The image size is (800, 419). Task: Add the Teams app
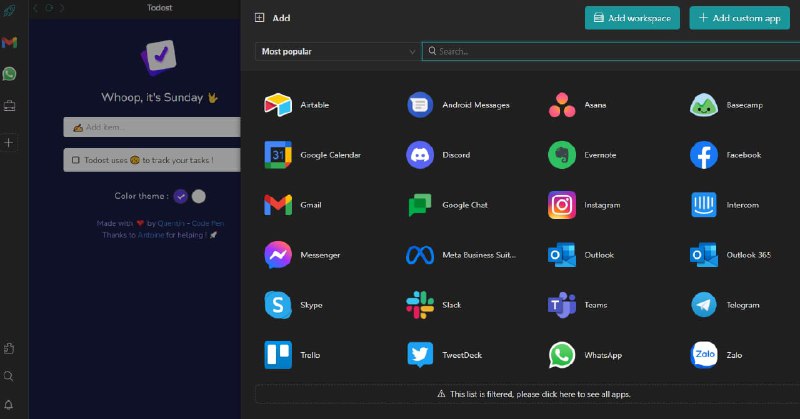point(562,305)
